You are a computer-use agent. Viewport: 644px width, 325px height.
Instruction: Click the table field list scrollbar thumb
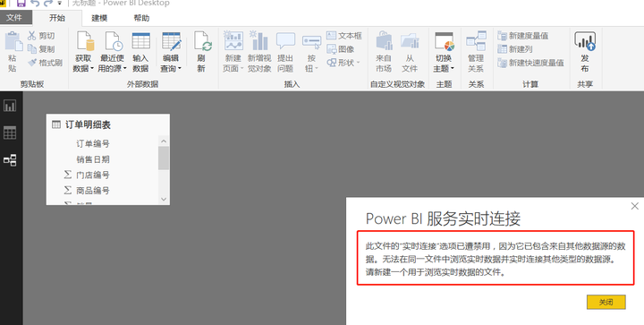164,158
